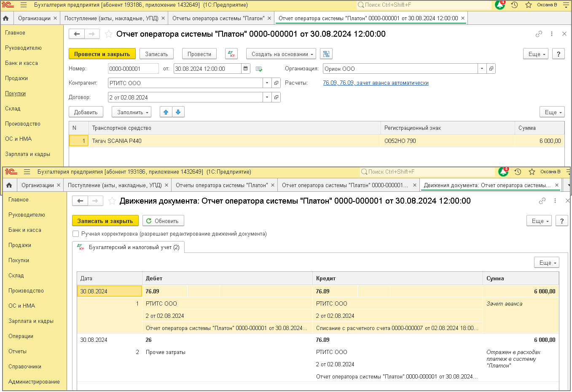Add document movements page to favorites
The image size is (572, 392).
[112, 201]
